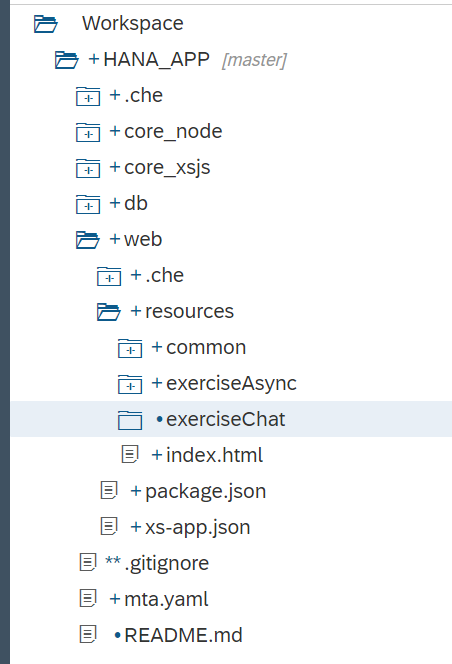Click the core_xsjs folder icon
The height and width of the screenshot is (664, 452).
(x=88, y=168)
